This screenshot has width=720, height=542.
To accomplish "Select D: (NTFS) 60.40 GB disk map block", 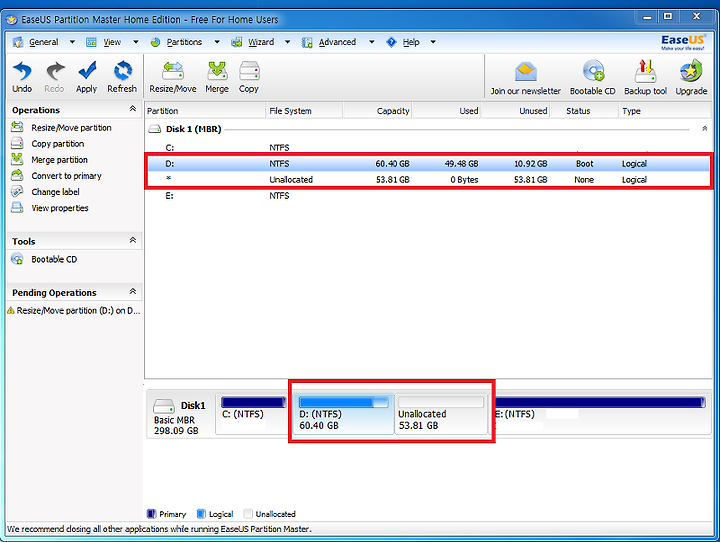I will (343, 414).
